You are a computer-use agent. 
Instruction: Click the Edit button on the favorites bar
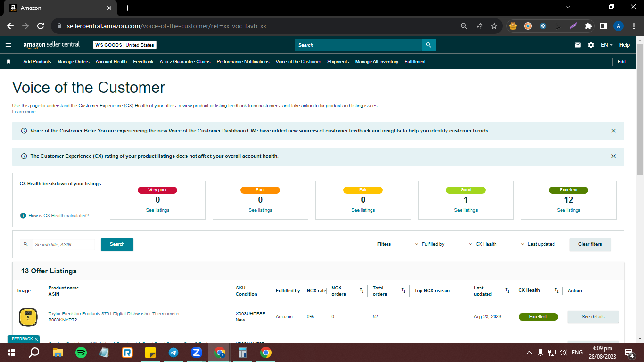click(621, 62)
